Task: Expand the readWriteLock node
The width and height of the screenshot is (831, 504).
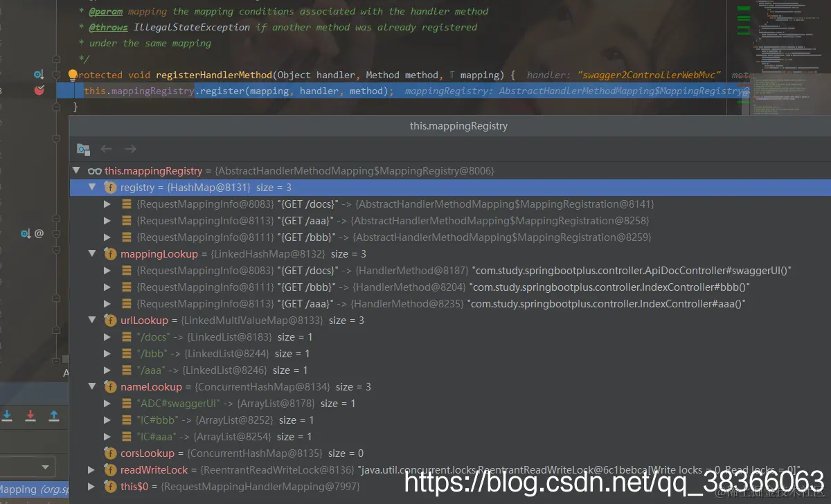Action: tap(91, 470)
